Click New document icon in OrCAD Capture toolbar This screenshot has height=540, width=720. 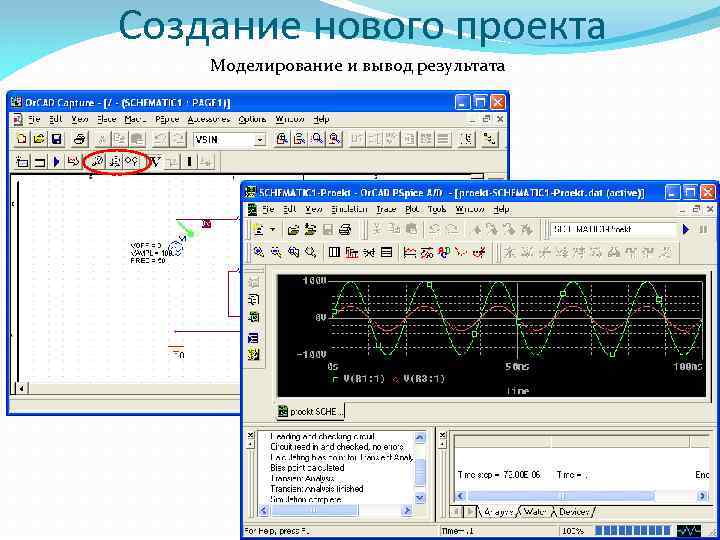22,139
